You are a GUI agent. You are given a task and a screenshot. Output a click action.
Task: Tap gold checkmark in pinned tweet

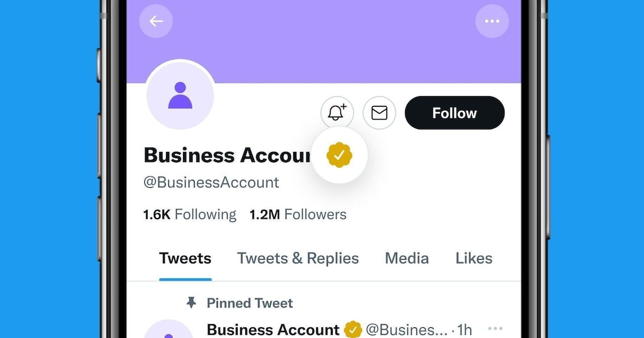[353, 330]
